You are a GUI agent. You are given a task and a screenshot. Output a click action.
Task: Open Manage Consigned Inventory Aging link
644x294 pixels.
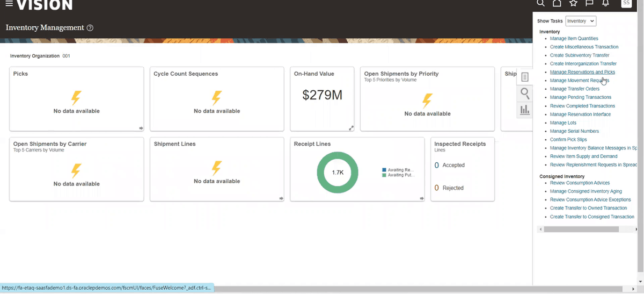pos(586,191)
